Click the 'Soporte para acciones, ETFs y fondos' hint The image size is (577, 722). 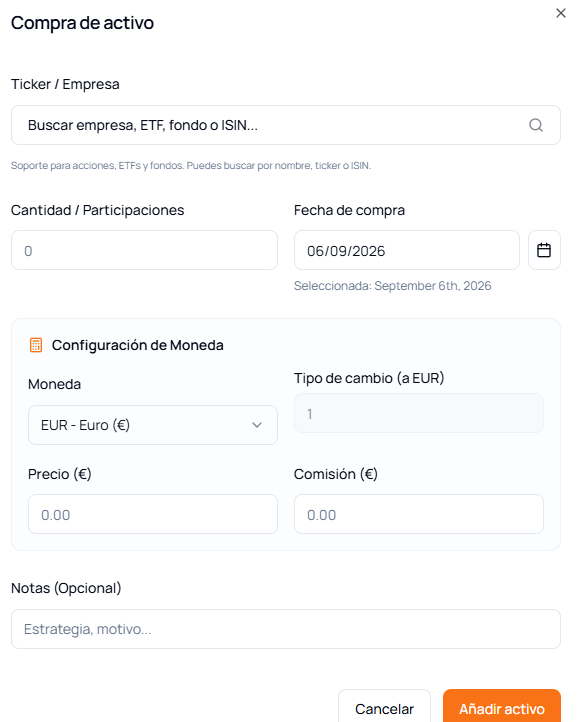pos(191,166)
